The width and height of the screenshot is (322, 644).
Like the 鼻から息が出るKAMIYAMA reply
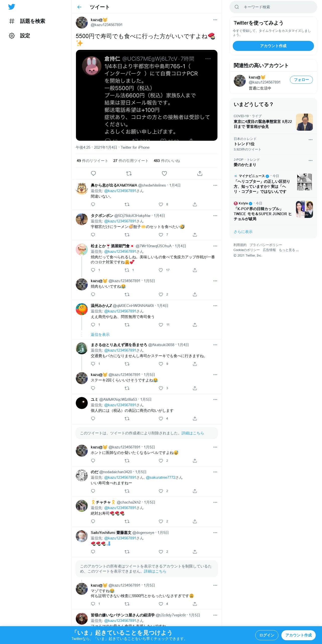pos(161,204)
